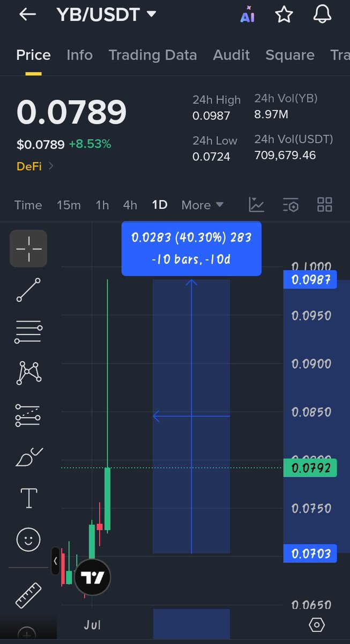Open the Audit tab
This screenshot has width=350, height=644.
click(x=232, y=55)
